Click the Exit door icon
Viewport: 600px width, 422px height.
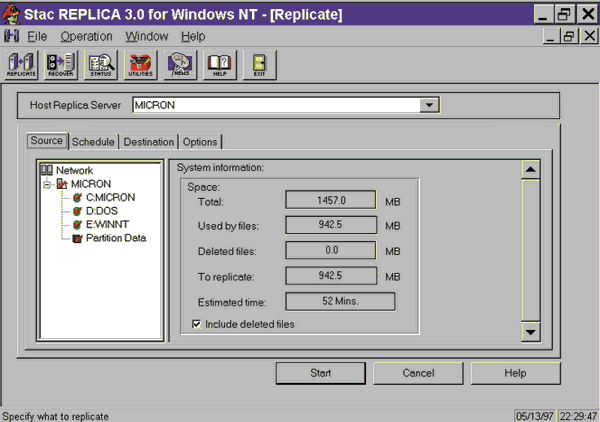point(259,65)
